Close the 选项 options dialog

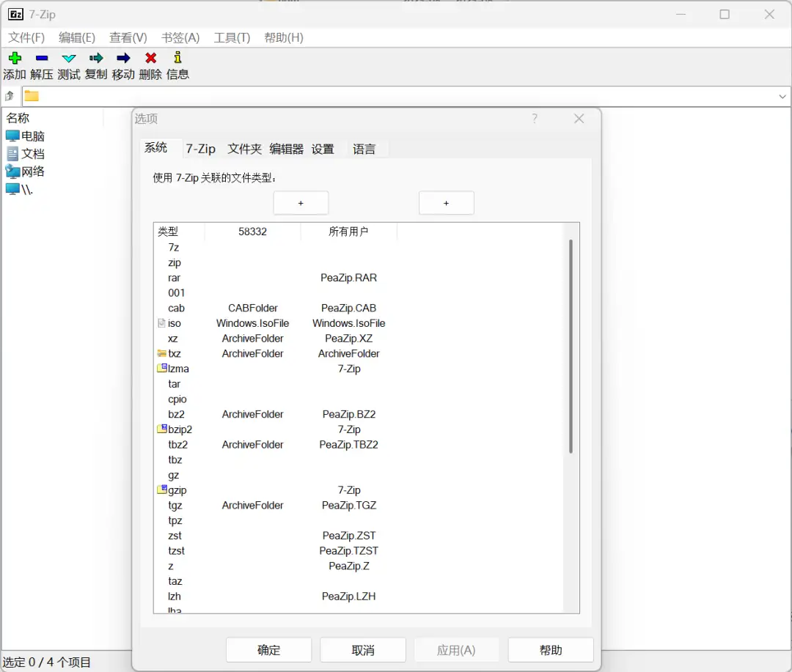[x=579, y=119]
